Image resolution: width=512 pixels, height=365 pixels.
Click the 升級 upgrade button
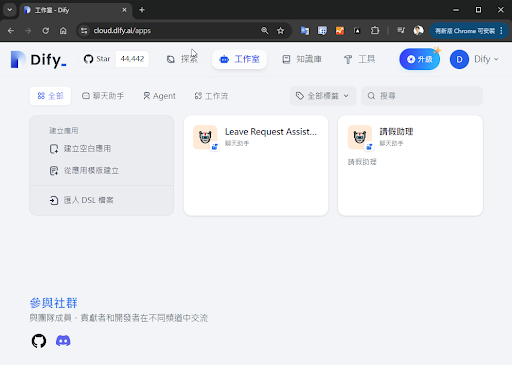point(420,59)
